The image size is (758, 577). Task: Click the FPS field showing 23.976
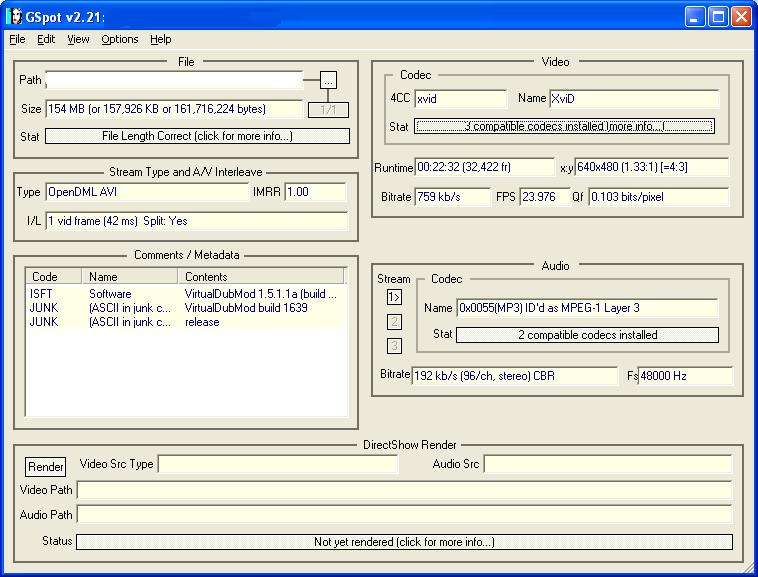point(545,197)
